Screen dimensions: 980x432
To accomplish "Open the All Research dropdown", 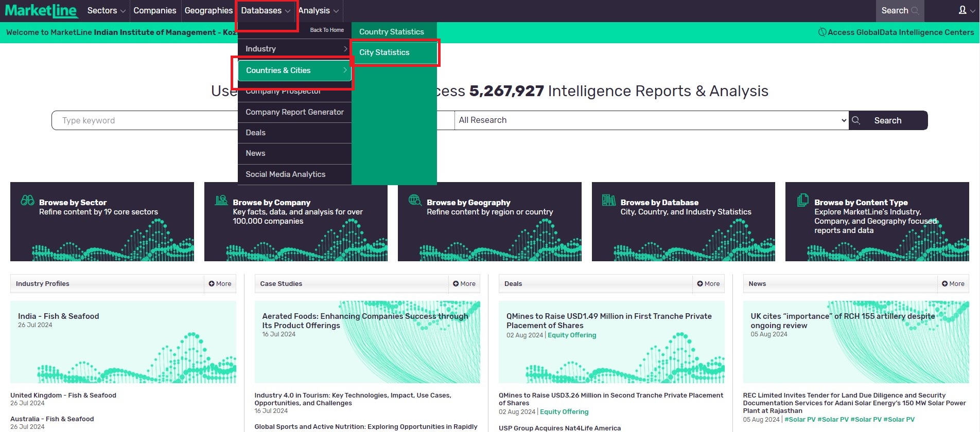I will click(x=651, y=120).
